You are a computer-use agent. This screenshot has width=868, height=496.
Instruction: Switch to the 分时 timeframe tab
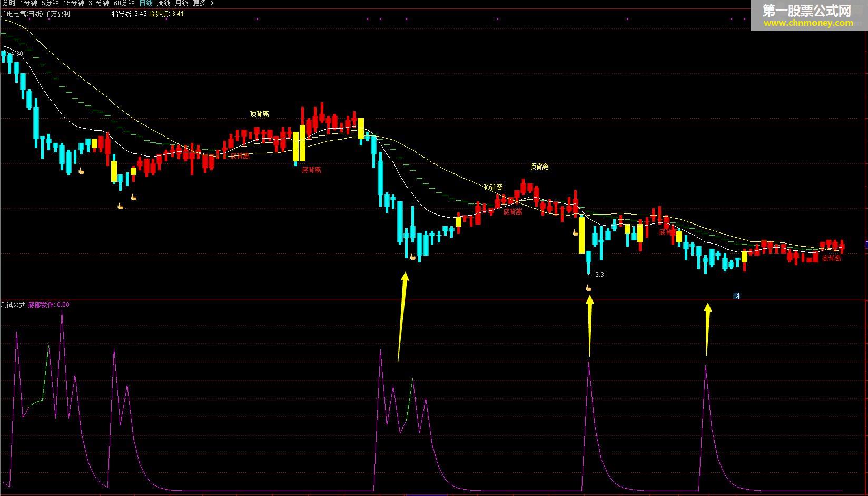(x=9, y=3)
